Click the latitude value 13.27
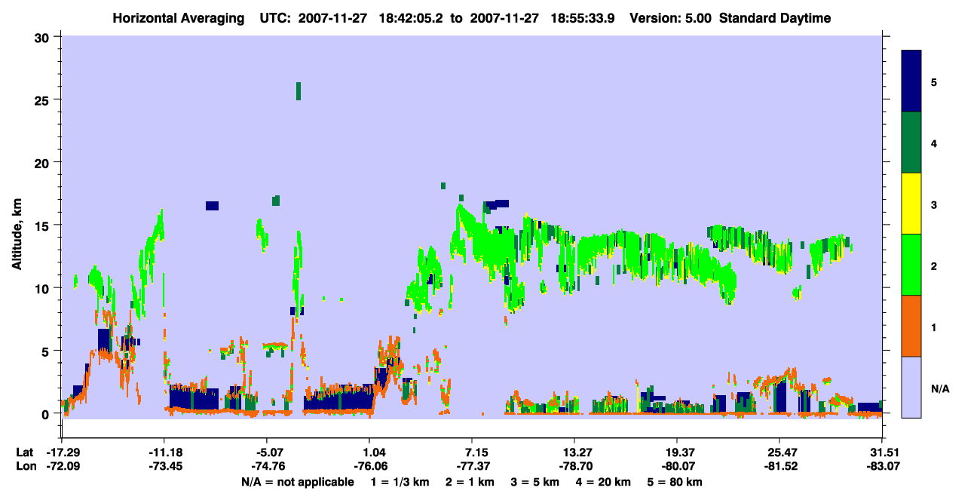980x503 pixels. (x=574, y=452)
